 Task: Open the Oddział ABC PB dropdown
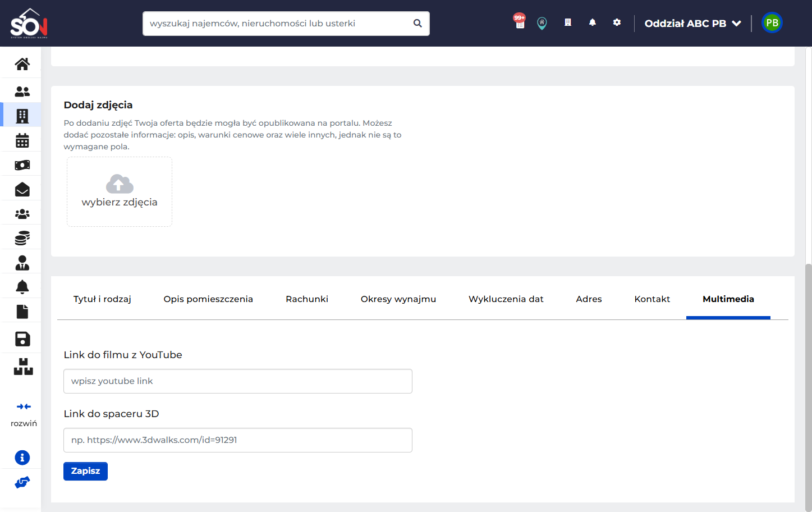(693, 24)
